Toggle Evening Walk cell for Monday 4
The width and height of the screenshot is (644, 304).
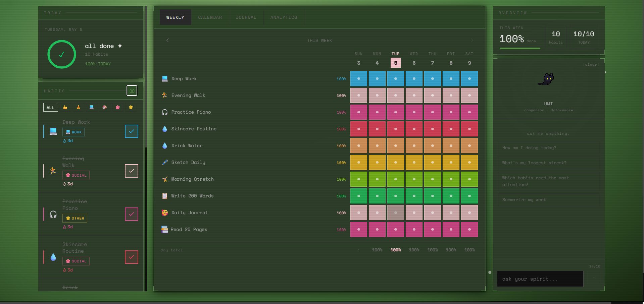[x=377, y=95]
